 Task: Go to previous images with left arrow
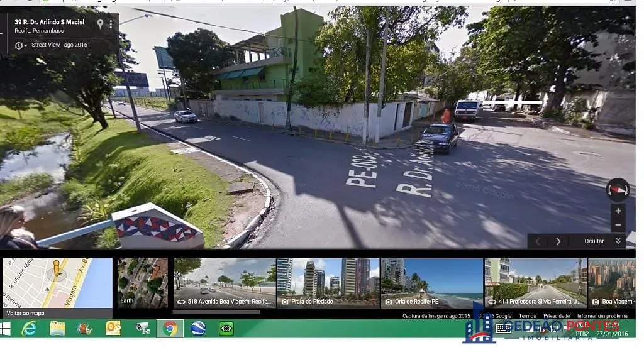[538, 241]
